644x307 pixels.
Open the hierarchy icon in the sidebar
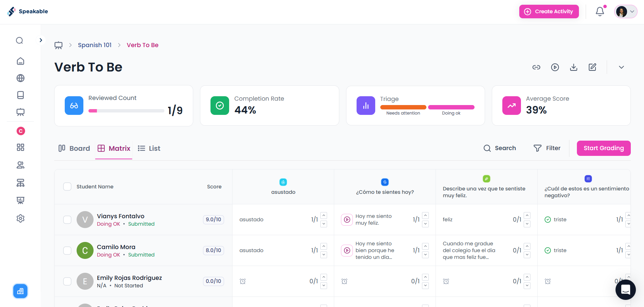[20, 183]
